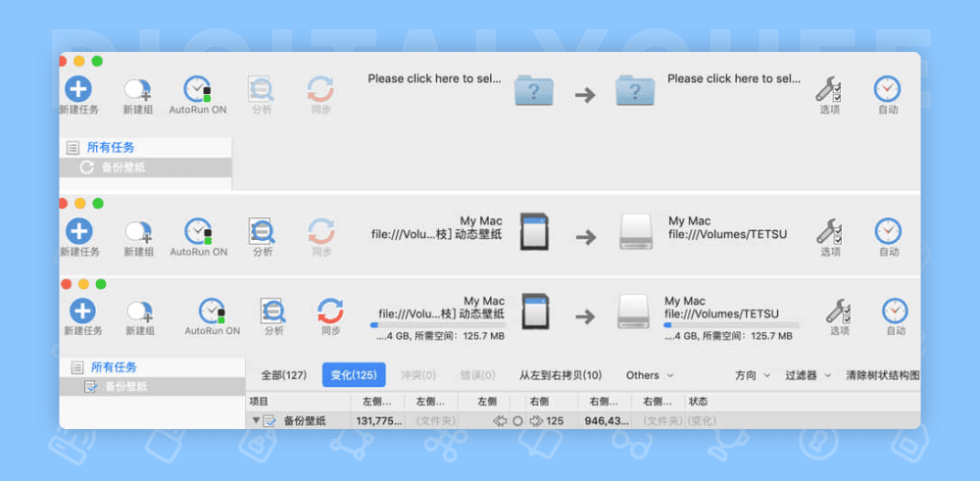This screenshot has height=481, width=980.
Task: Switch to 变化(125) tab
Action: tap(354, 375)
